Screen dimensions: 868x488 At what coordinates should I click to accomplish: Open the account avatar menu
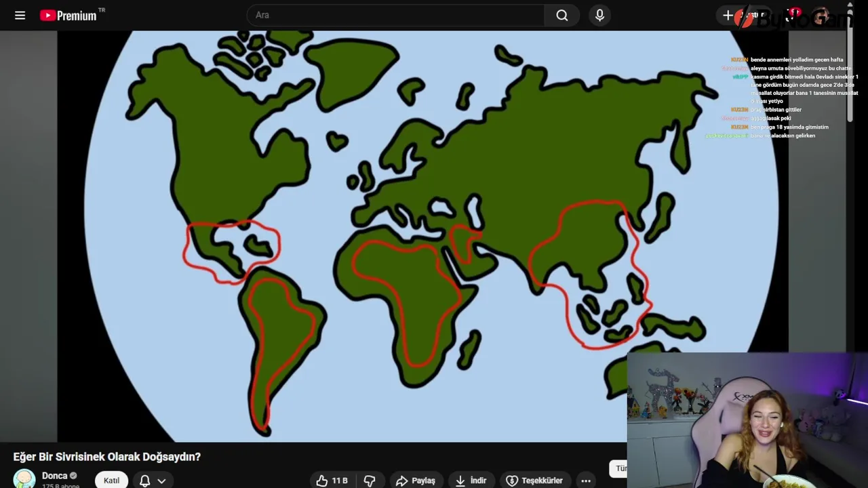click(x=821, y=16)
